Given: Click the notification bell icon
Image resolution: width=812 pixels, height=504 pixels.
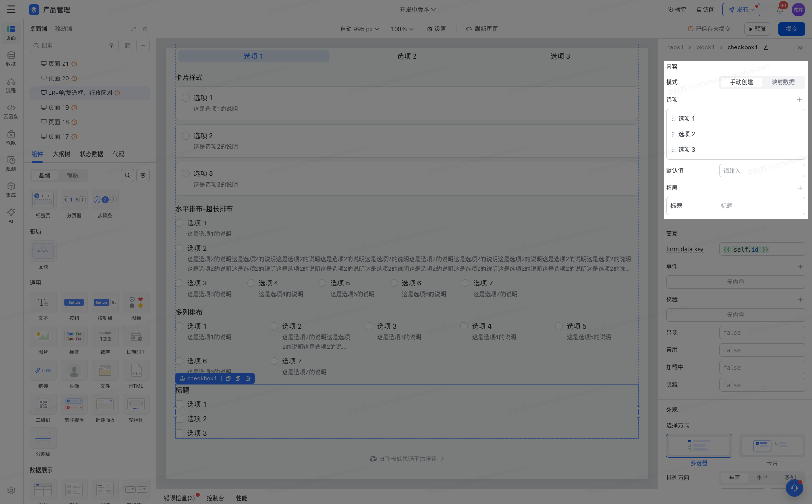Looking at the screenshot, I should click(780, 10).
